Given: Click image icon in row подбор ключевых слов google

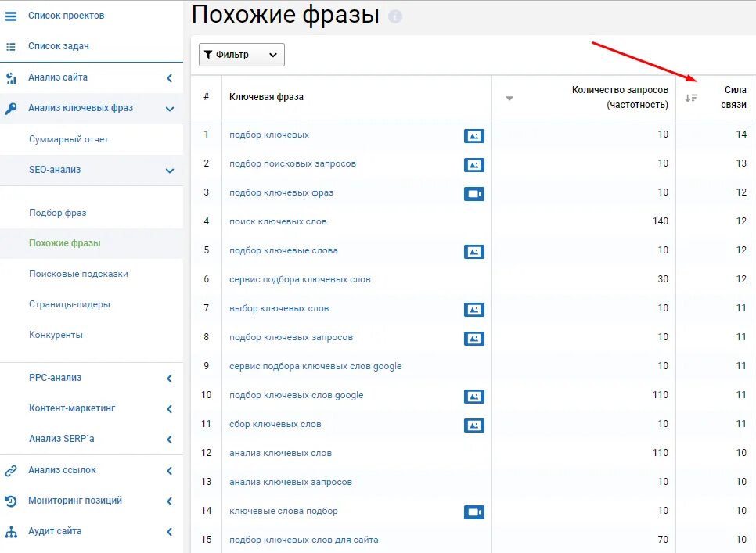Looking at the screenshot, I should (x=474, y=396).
